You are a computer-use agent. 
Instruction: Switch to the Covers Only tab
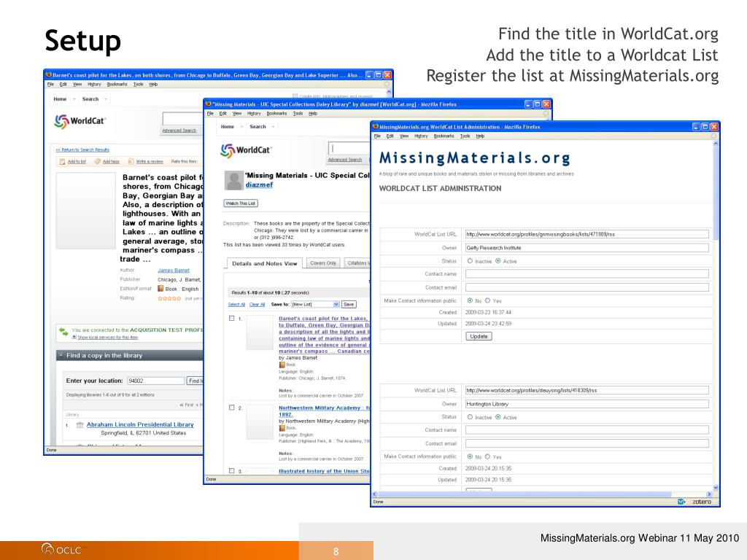pos(323,262)
